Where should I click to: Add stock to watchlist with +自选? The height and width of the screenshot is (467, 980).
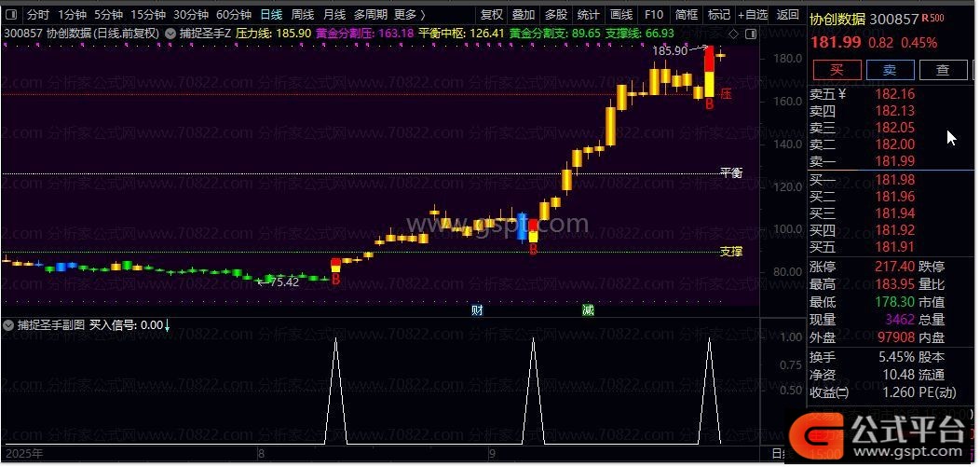[753, 15]
